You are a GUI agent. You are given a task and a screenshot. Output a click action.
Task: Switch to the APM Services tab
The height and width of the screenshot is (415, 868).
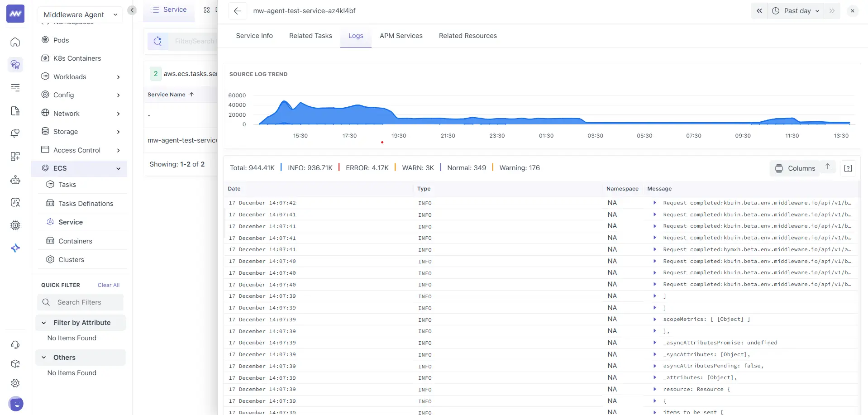tap(401, 36)
